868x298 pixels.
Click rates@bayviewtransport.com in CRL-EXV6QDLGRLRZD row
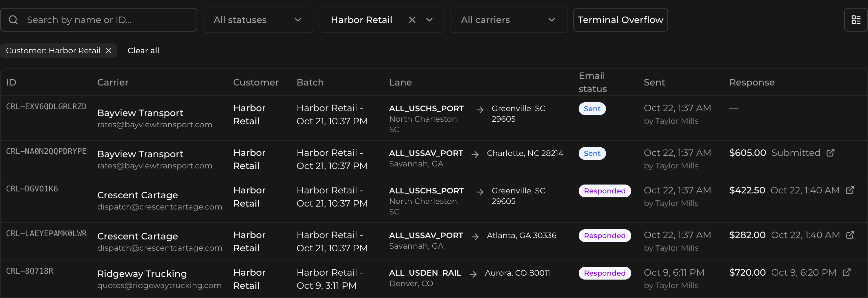click(155, 125)
